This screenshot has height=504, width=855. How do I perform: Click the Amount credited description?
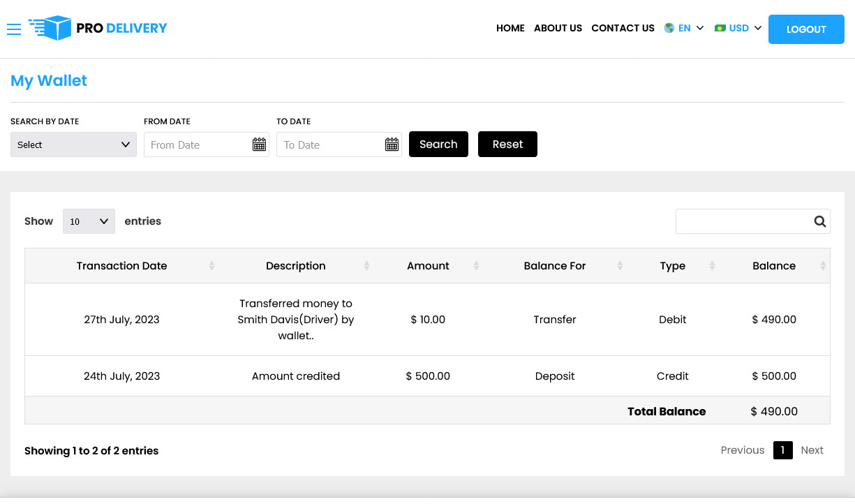(x=296, y=376)
